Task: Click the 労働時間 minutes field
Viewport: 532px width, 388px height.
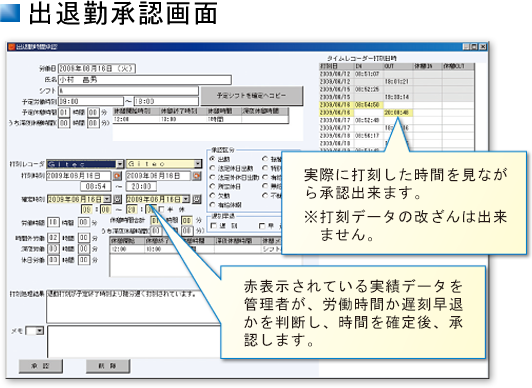Action: pos(83,223)
